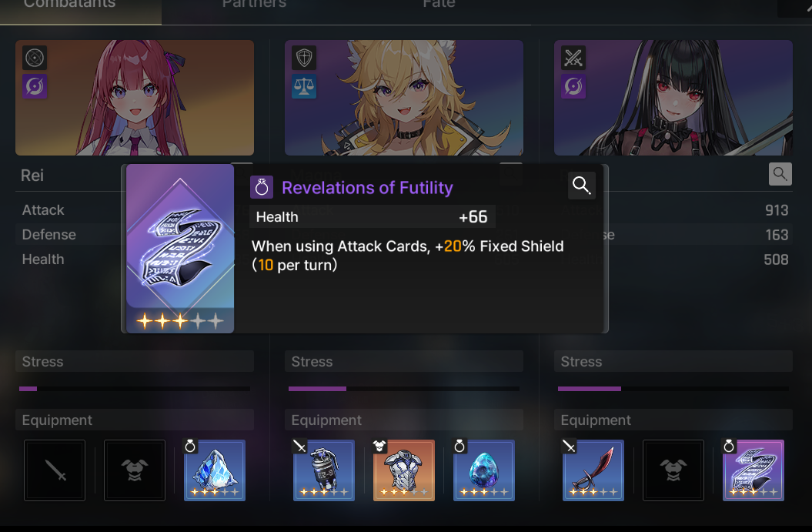Image resolution: width=812 pixels, height=532 pixels.
Task: Click the black-haired swordswoman portrait
Action: click(x=673, y=98)
